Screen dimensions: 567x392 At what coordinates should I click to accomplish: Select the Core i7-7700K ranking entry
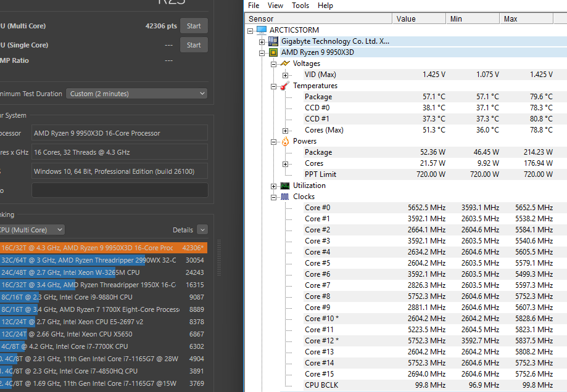104,346
